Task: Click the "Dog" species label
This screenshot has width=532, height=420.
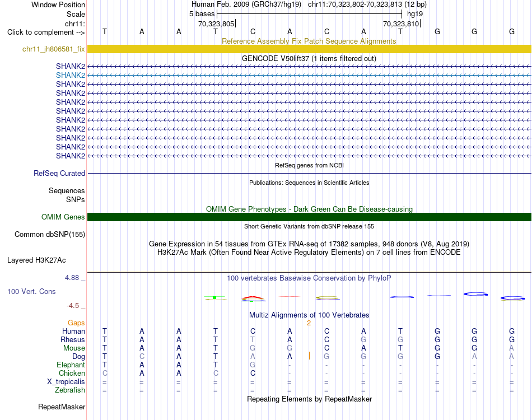Action: pos(78,357)
